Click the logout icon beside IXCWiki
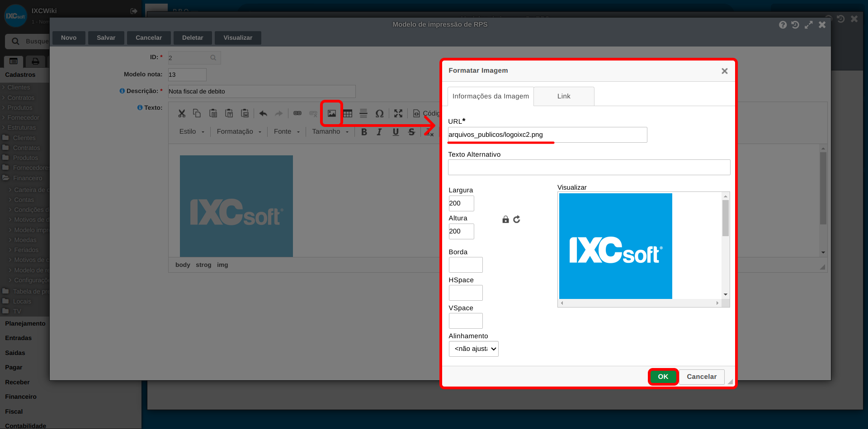This screenshot has height=429, width=868. (134, 11)
